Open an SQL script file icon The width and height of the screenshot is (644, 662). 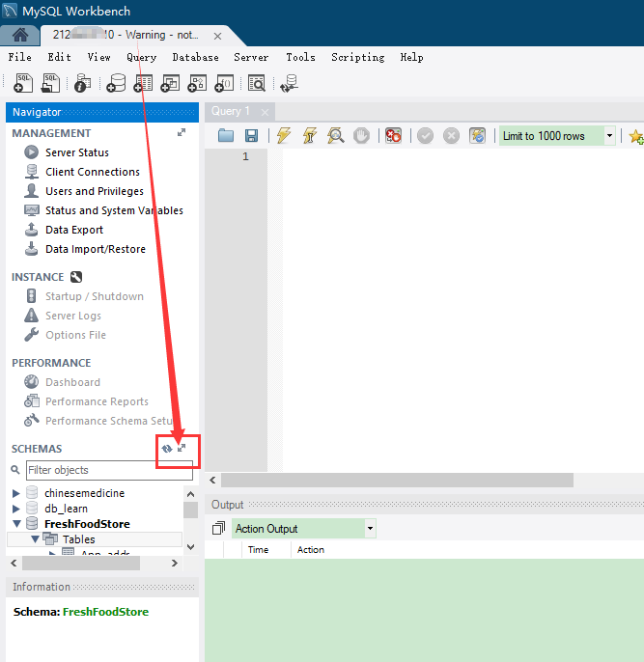click(50, 83)
